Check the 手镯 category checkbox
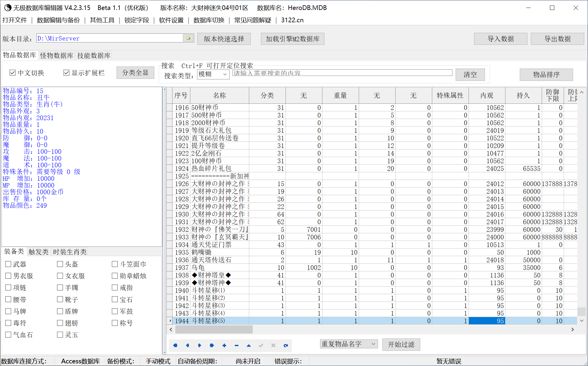The width and height of the screenshot is (588, 366). 60,288
